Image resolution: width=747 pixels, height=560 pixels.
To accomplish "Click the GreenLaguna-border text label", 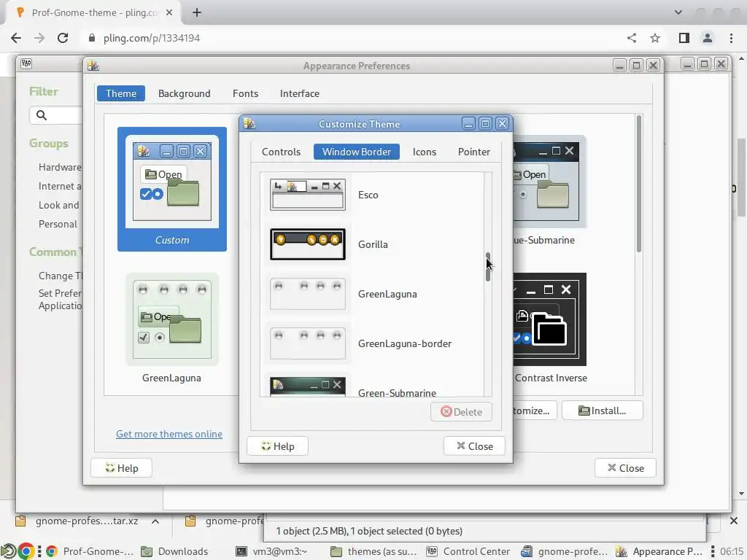I will tap(404, 343).
